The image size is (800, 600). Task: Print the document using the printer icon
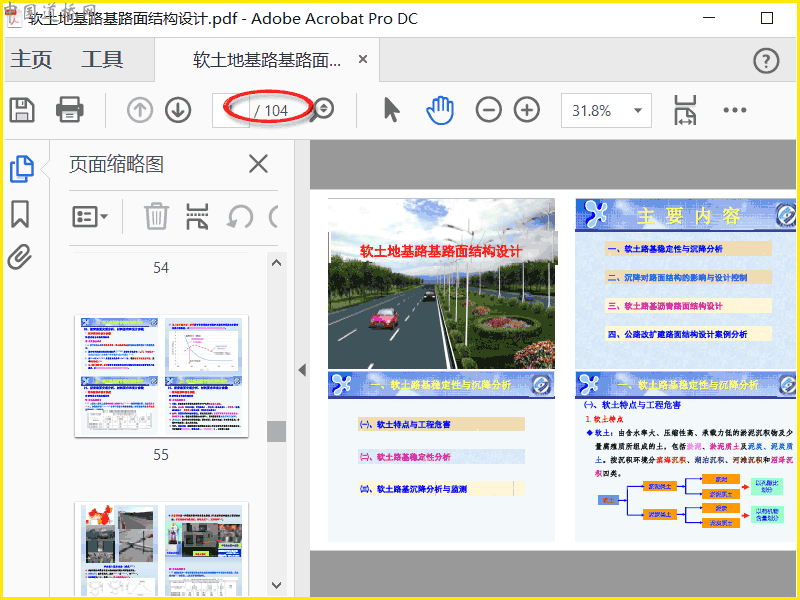(69, 110)
